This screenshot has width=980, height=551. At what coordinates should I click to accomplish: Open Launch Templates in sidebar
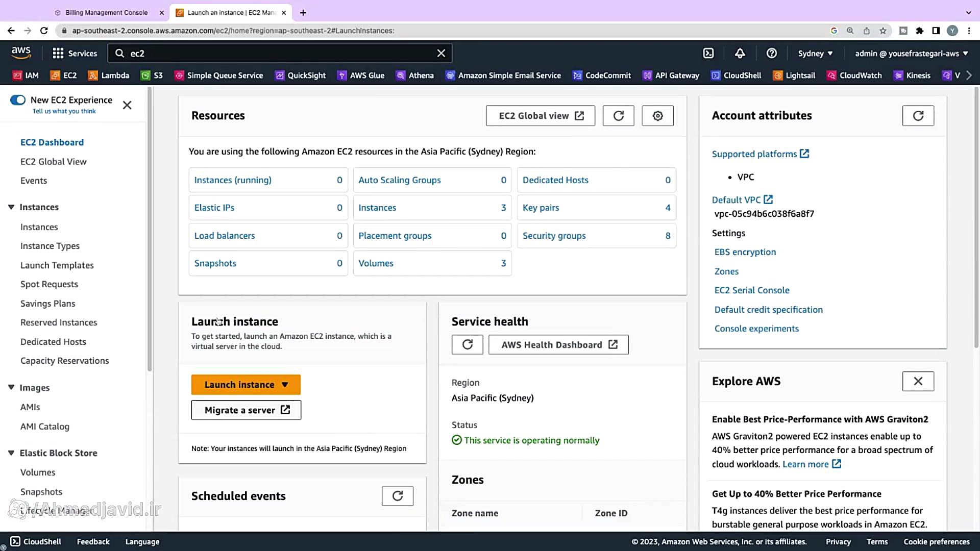57,265
